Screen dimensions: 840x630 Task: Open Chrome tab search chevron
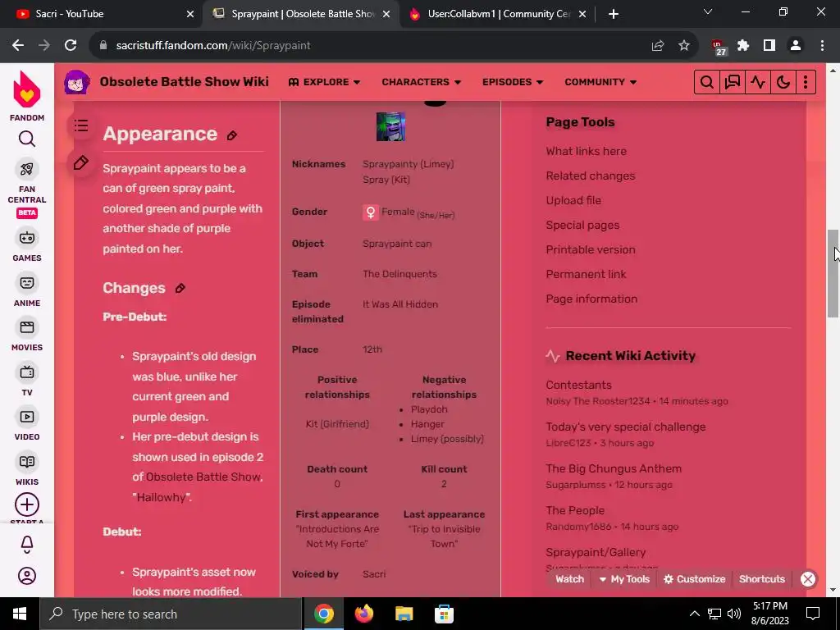(708, 11)
